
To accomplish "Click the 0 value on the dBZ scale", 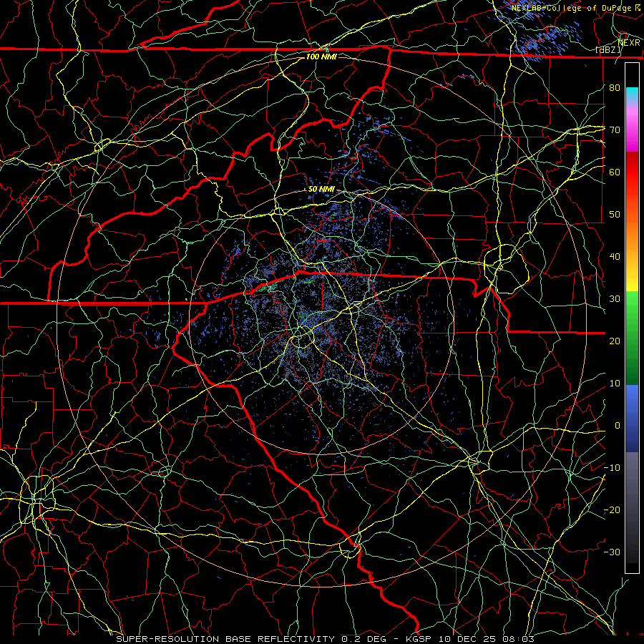I will coord(618,426).
